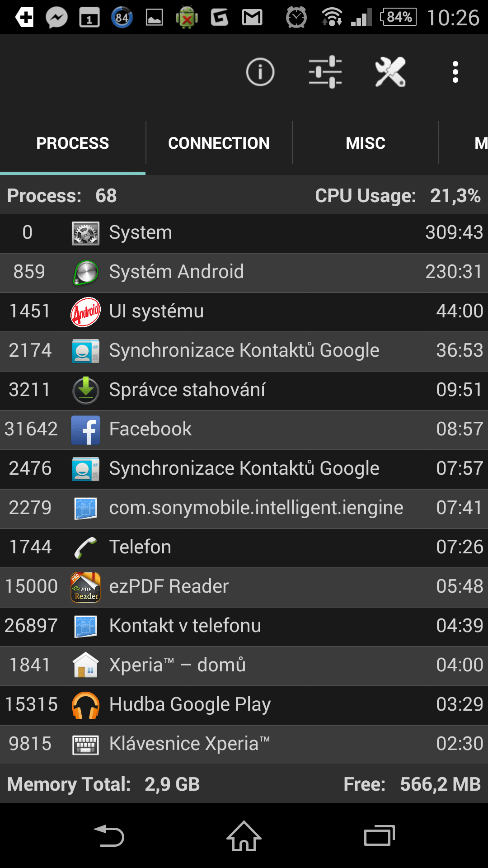Switch to the CONNECTION tab
The height and width of the screenshot is (868, 488).
tap(219, 143)
